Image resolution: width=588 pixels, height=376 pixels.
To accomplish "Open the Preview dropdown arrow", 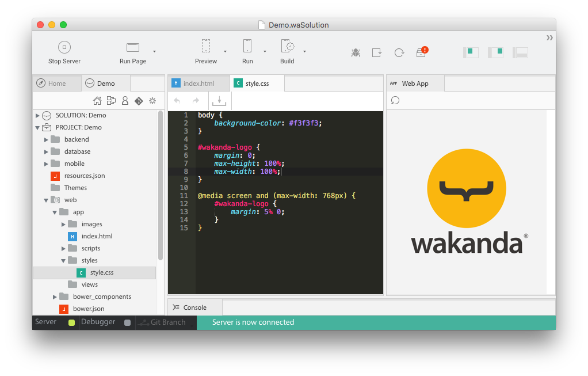I will click(225, 51).
